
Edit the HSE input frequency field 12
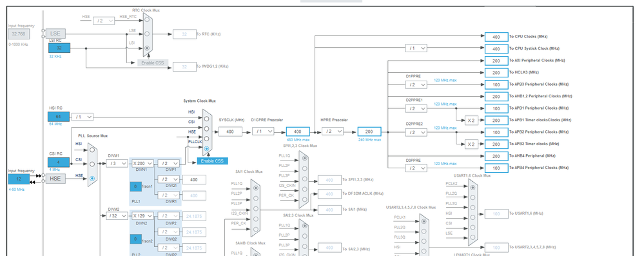19,179
